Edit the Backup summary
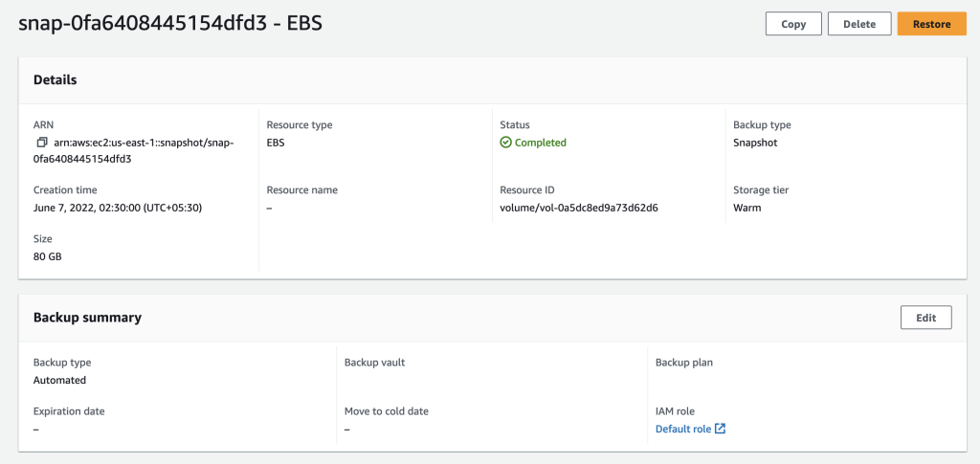This screenshot has width=980, height=464. coord(925,318)
